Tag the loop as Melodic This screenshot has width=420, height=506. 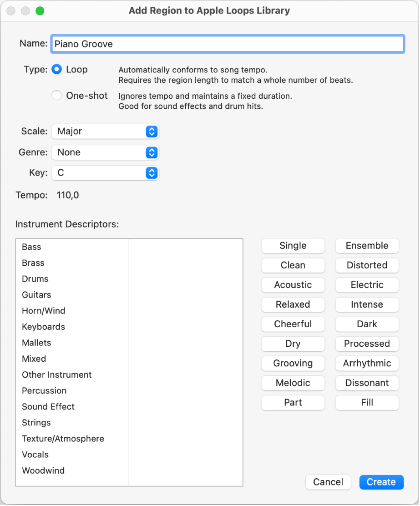click(293, 383)
